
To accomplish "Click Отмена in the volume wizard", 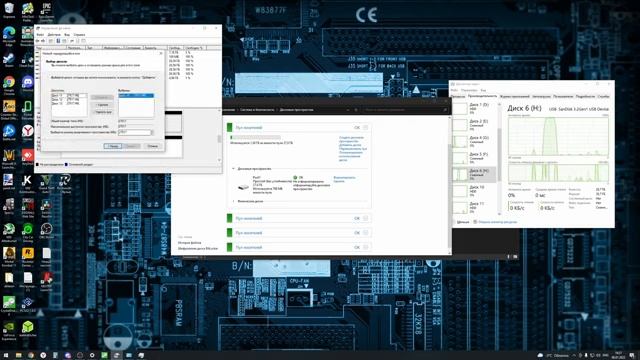I will (x=152, y=146).
